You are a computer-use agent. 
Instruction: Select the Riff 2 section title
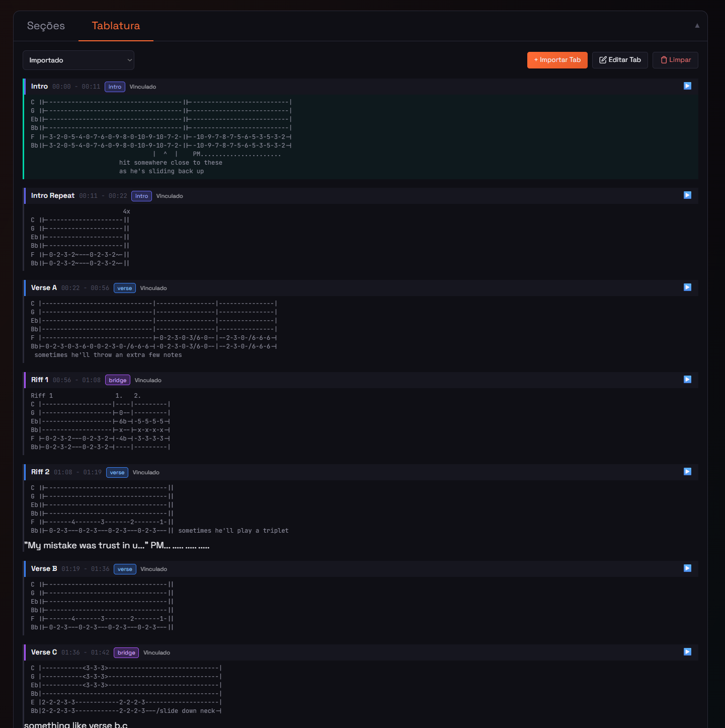(x=40, y=472)
